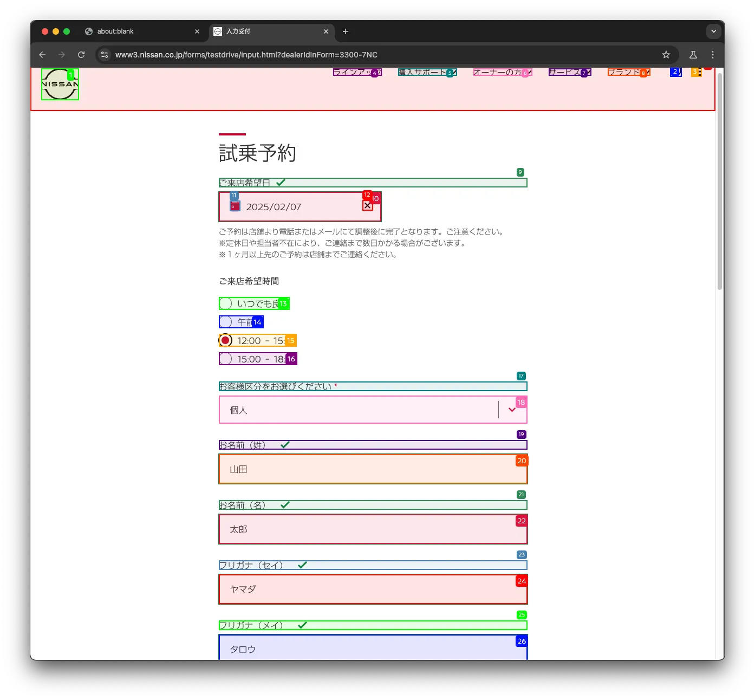Click the Nissan logo in the header

click(x=60, y=85)
